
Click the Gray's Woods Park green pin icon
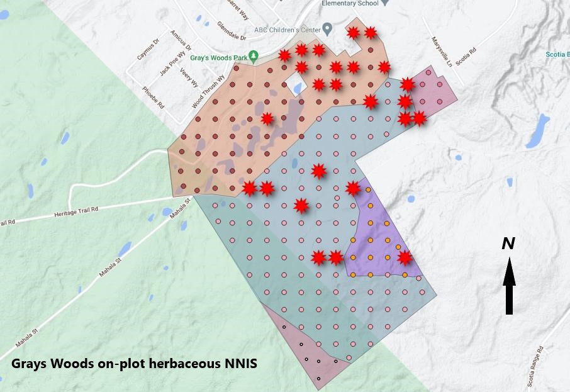[x=253, y=55]
